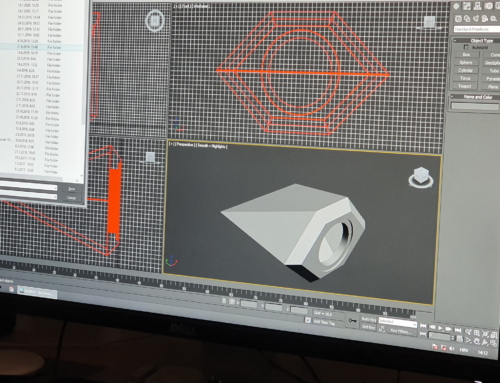This screenshot has height=383, width=500.
Task: Open the Standard Primitives dropdown
Action: [x=477, y=30]
